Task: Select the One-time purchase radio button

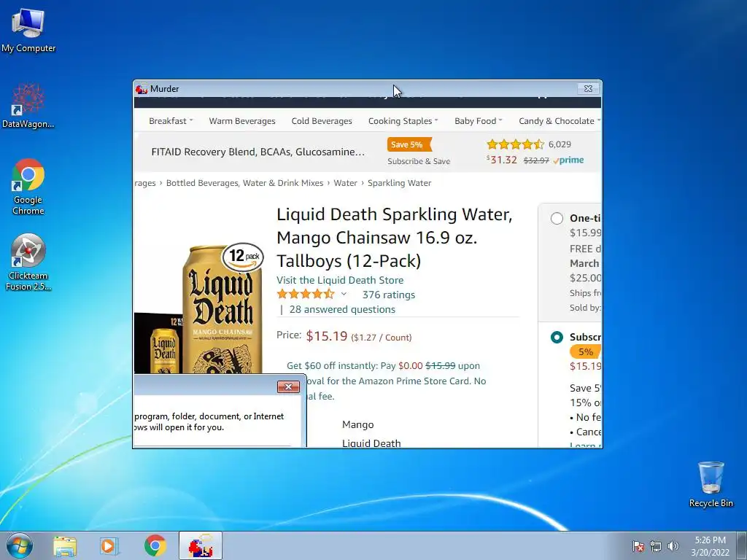Action: [557, 219]
